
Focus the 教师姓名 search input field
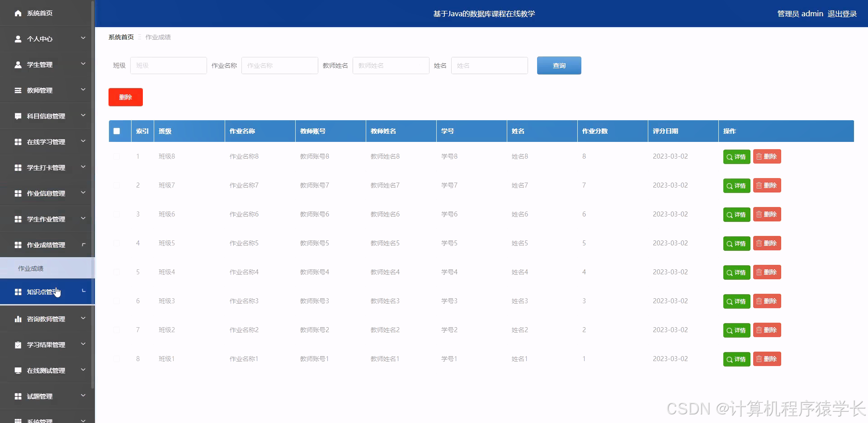tap(391, 66)
